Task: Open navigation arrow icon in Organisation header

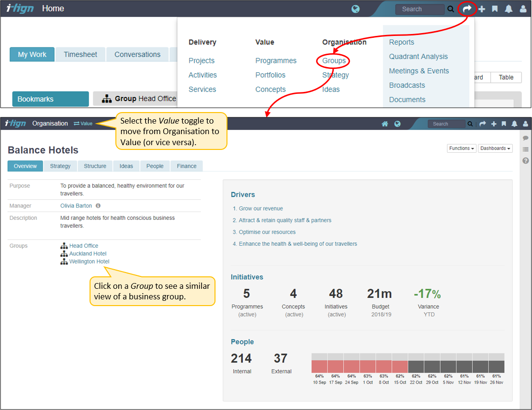Action: coord(483,124)
